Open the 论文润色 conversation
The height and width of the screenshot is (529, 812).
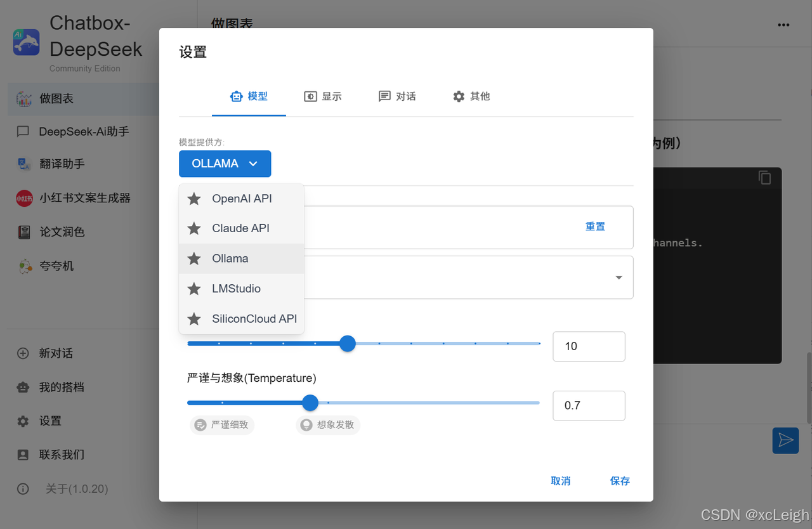point(83,232)
